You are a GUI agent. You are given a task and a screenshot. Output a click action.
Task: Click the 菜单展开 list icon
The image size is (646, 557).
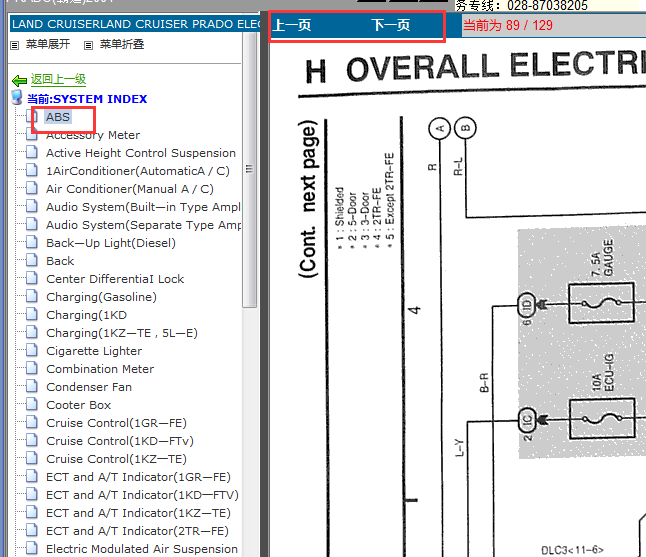(x=15, y=45)
